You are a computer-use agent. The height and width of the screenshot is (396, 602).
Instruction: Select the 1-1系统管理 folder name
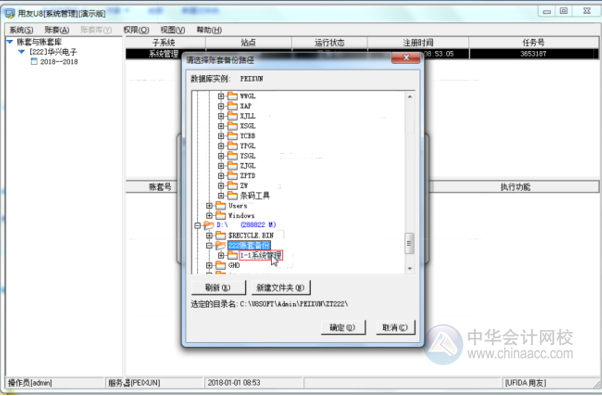click(x=261, y=255)
